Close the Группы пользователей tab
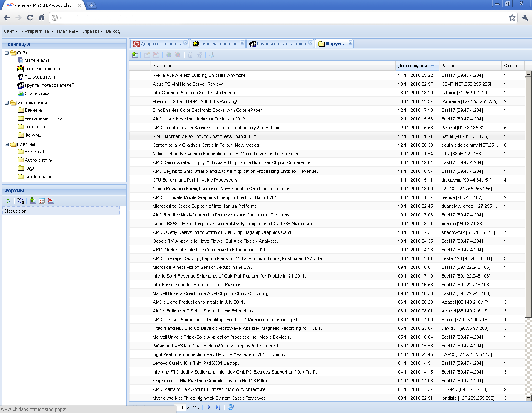This screenshot has height=413, width=532. (x=310, y=43)
